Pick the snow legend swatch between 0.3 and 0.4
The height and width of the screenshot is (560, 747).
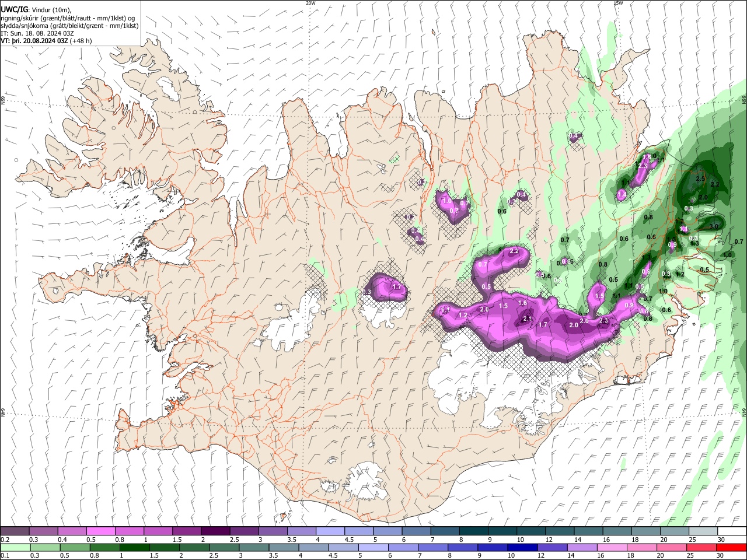(44, 531)
